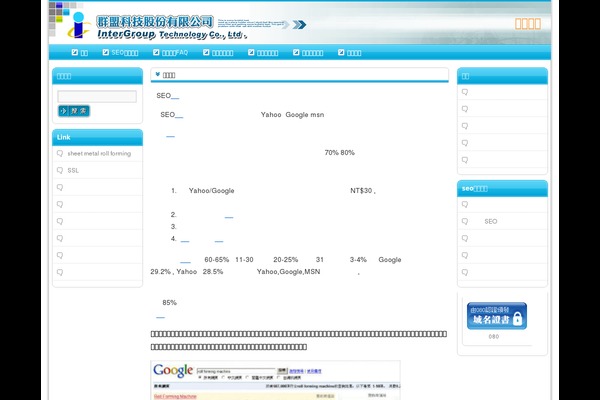
Task: Open the underlined link in list item 2
Action: 229,217
